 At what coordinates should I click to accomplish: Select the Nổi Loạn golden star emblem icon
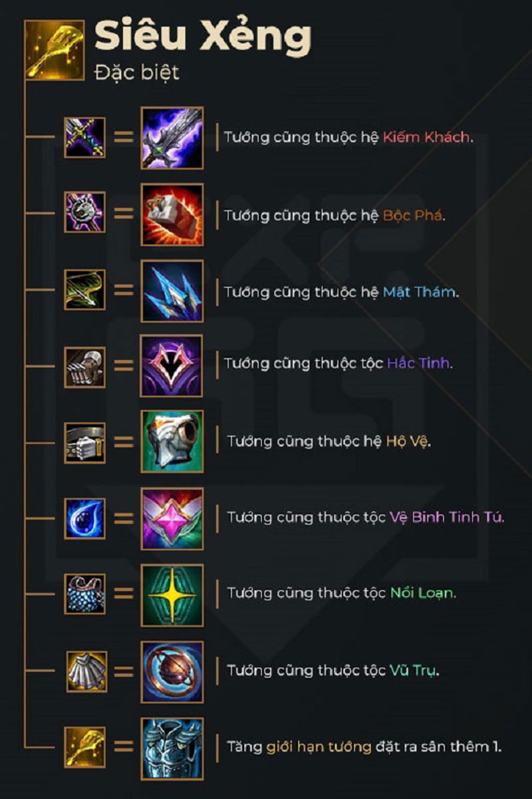tap(172, 595)
